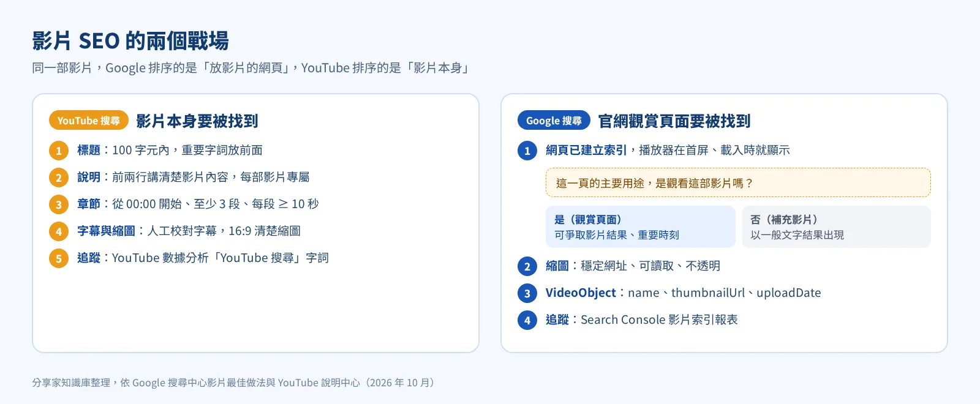
Task: Click the orange number 2 circle beside 說明
Action: click(59, 178)
